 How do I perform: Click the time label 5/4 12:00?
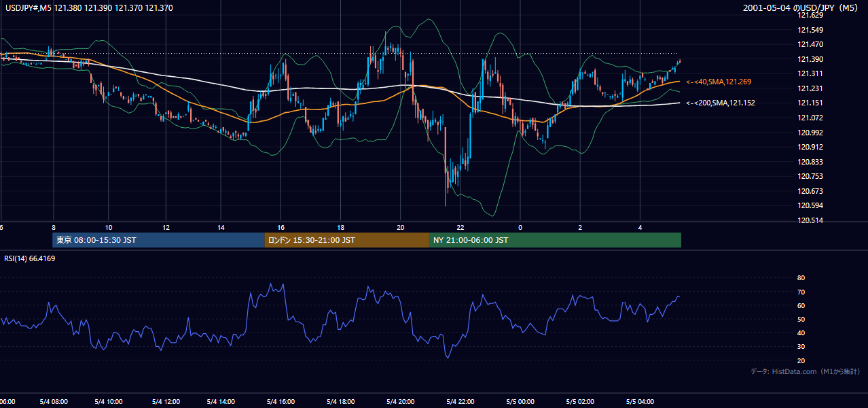[x=165, y=402]
